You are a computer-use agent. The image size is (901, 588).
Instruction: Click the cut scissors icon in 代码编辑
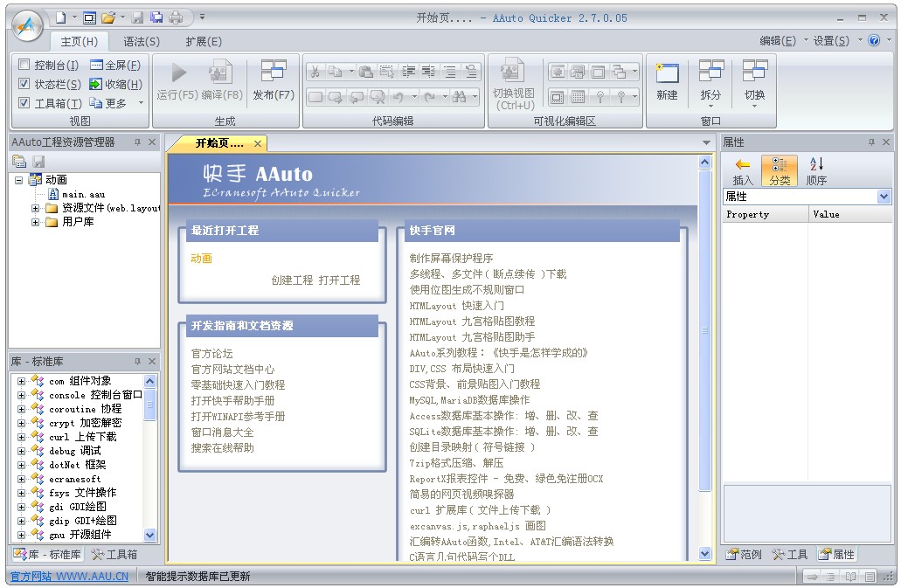315,72
